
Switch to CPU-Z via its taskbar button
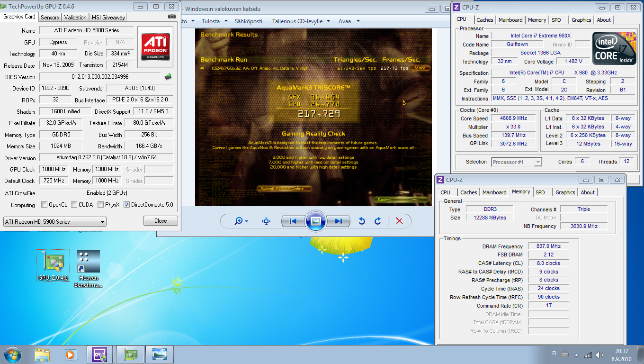coord(100,355)
